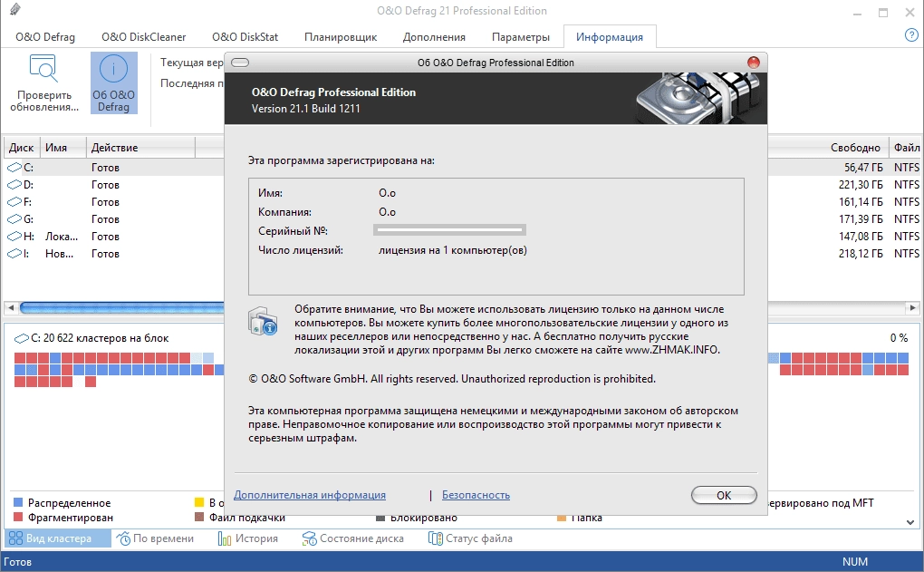Screen dimensions: 924x572
Task: Click the 218,12 ГБ free space cell
Action: (x=861, y=254)
